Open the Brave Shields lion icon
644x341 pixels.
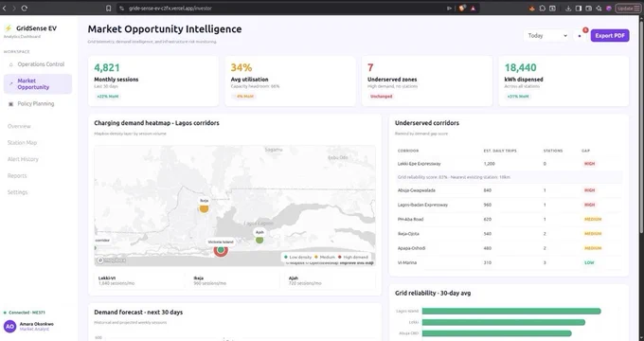(x=462, y=9)
